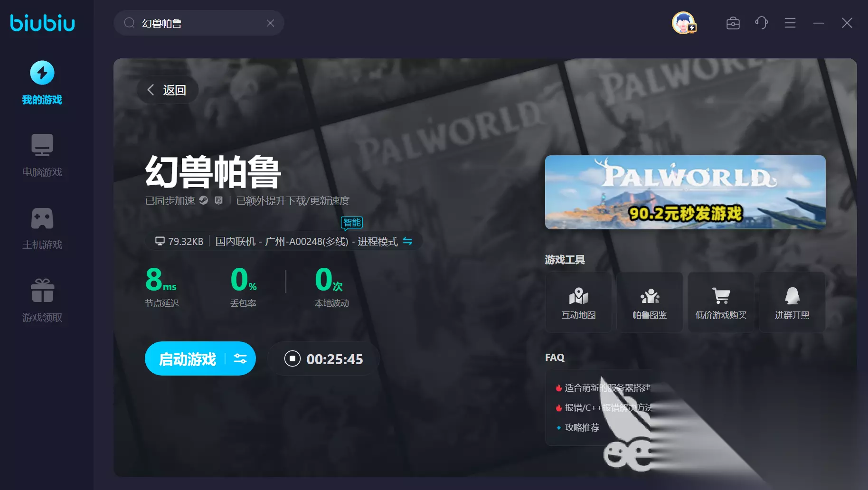The width and height of the screenshot is (868, 490).
Task: Click the biubiu logo
Action: (43, 23)
